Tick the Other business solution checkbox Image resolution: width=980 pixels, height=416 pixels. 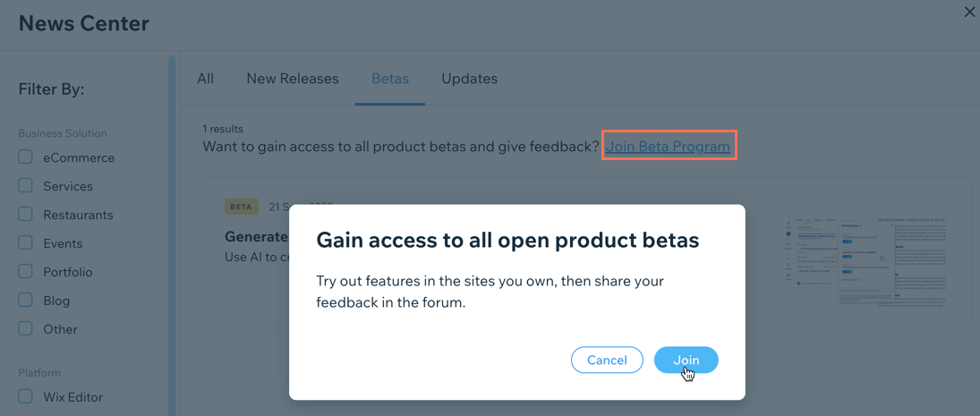[25, 328]
